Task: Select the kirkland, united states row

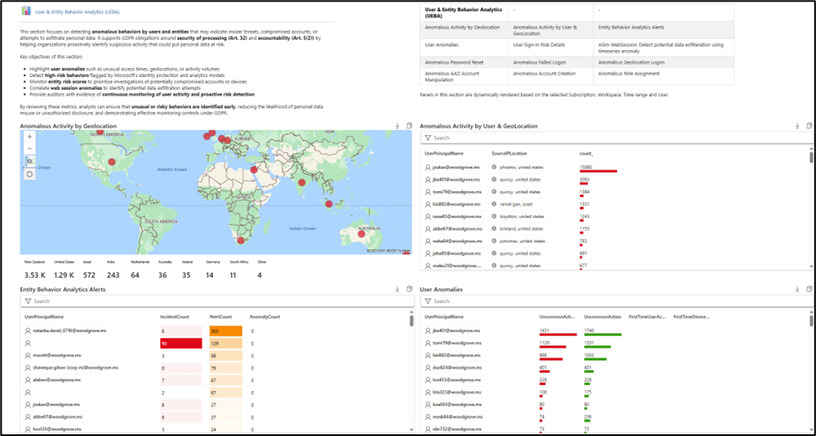Action: click(614, 228)
